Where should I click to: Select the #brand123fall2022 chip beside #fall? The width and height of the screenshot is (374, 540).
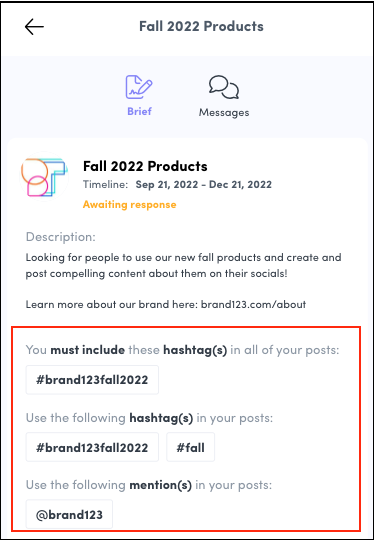point(92,447)
